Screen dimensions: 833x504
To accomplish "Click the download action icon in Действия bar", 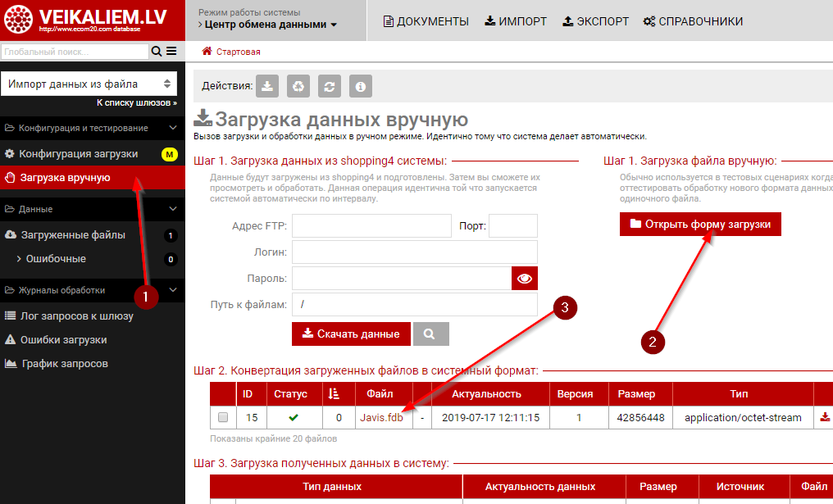I will click(268, 86).
